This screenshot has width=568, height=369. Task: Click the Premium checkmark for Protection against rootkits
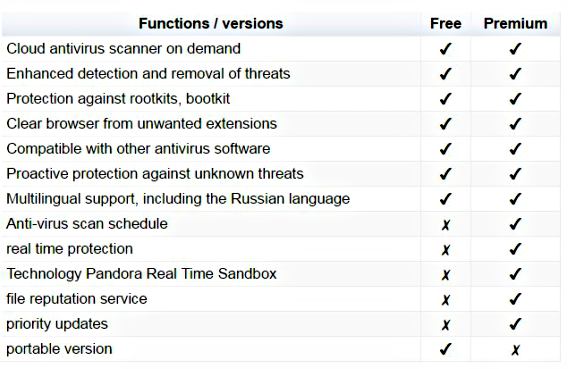click(515, 99)
